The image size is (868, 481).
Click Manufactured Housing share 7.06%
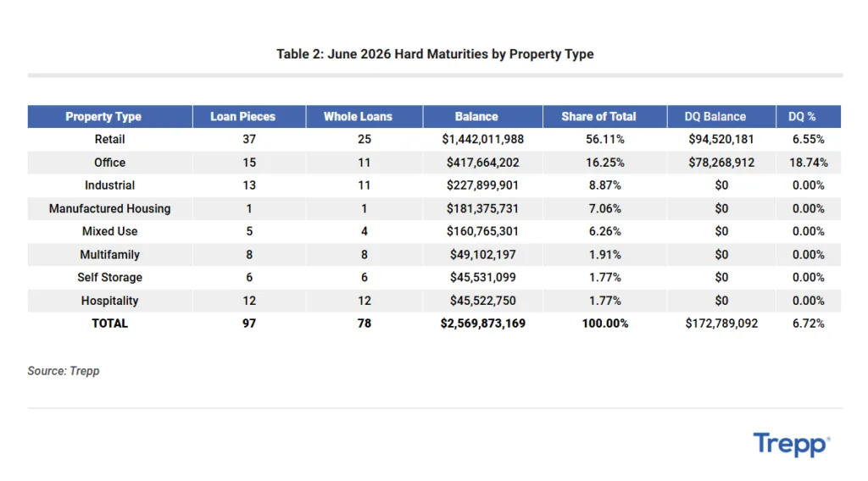pos(605,208)
